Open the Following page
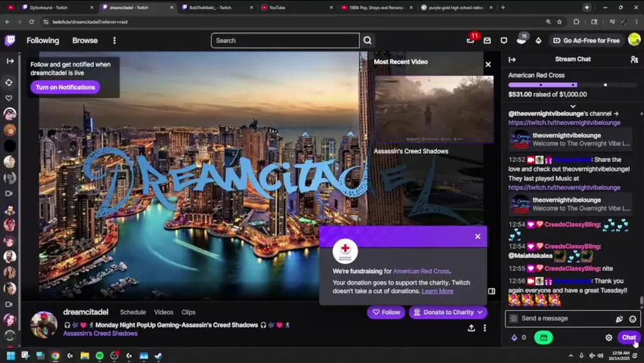 [43, 40]
